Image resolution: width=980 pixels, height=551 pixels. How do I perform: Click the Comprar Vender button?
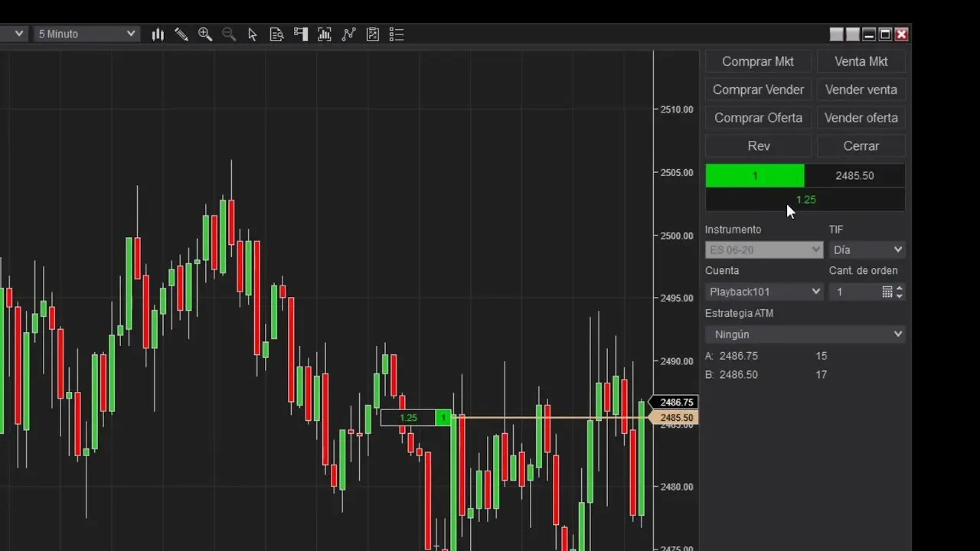pyautogui.click(x=758, y=90)
